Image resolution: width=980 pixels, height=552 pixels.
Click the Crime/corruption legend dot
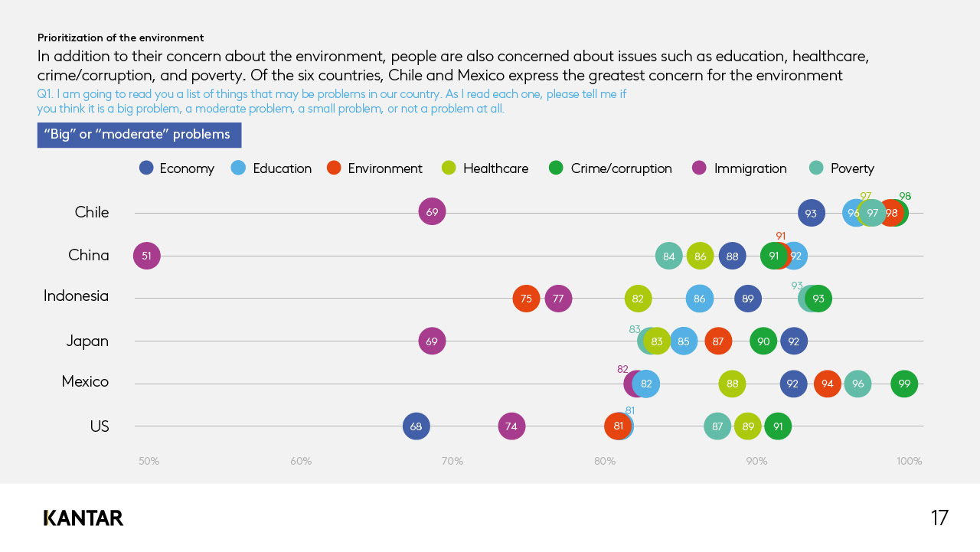tap(557, 168)
